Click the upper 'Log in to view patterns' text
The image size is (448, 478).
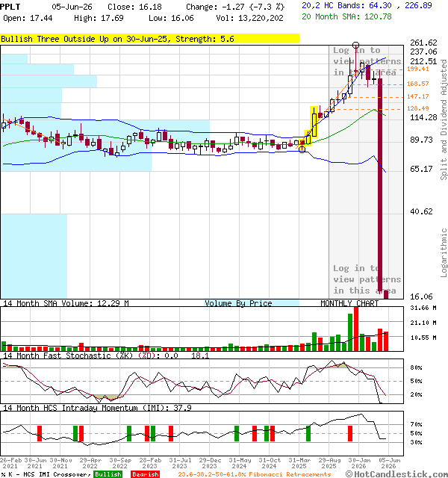tap(367, 61)
